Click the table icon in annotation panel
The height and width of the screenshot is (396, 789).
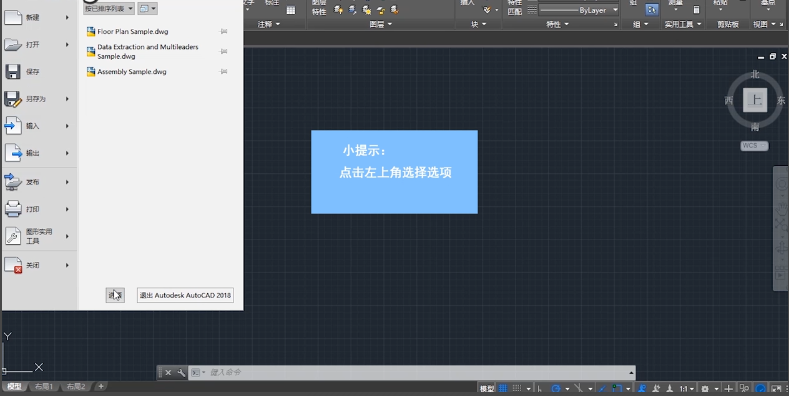291,10
